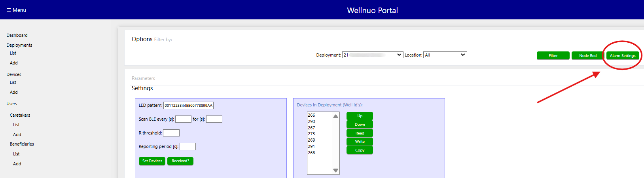Click the Alarm Settings button
Viewport: 644px width, 178px height.
tap(622, 56)
